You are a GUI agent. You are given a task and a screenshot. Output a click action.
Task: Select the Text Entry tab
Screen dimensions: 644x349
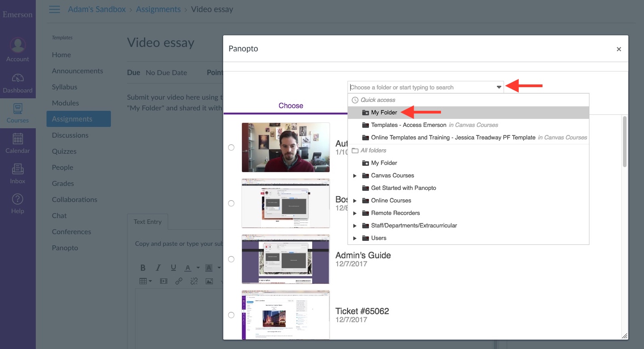click(x=148, y=222)
